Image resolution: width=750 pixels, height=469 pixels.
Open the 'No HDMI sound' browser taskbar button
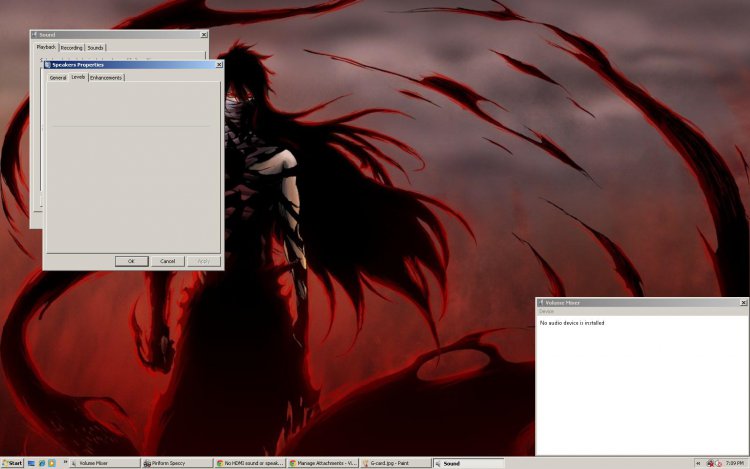[250, 463]
